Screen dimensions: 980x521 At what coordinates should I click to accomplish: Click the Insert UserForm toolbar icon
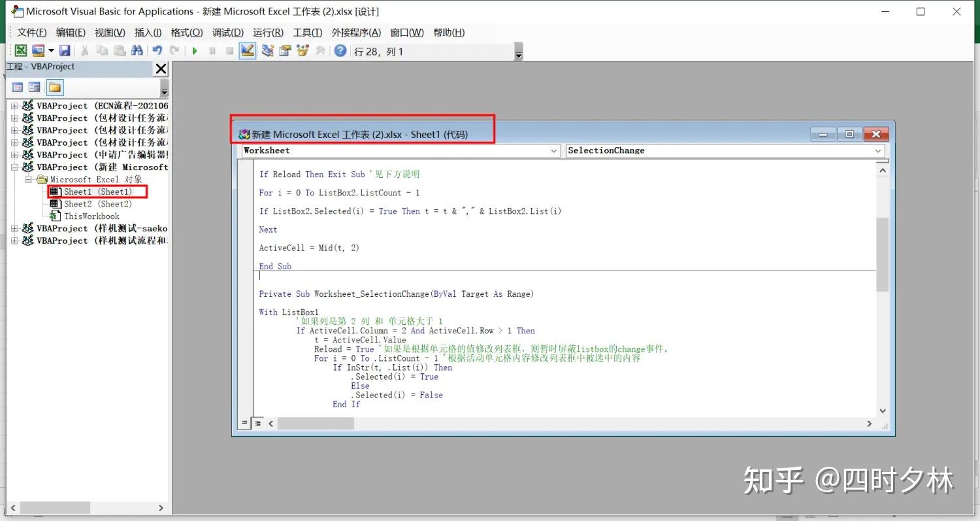click(38, 51)
